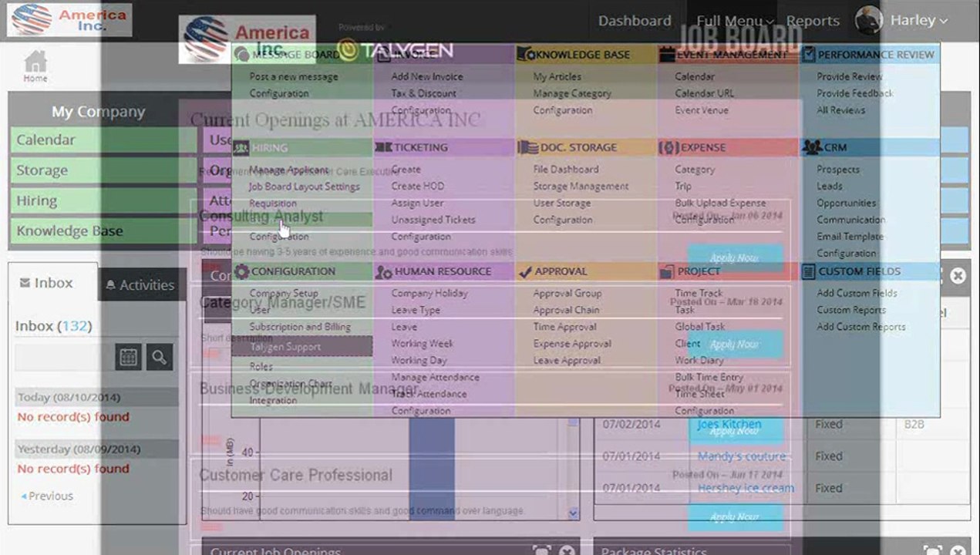Click the Doc. Storage section icon

[528, 147]
